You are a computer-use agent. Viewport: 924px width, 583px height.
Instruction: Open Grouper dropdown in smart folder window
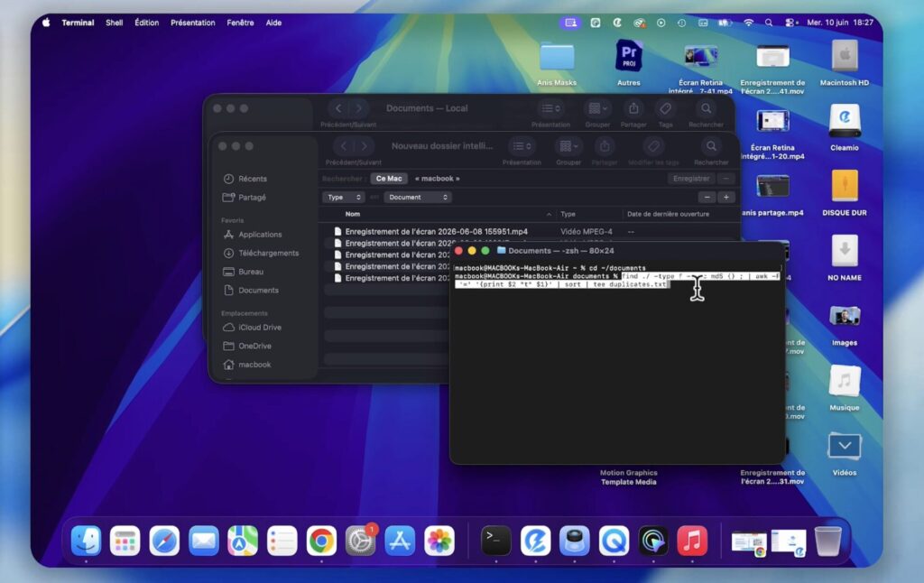click(568, 146)
